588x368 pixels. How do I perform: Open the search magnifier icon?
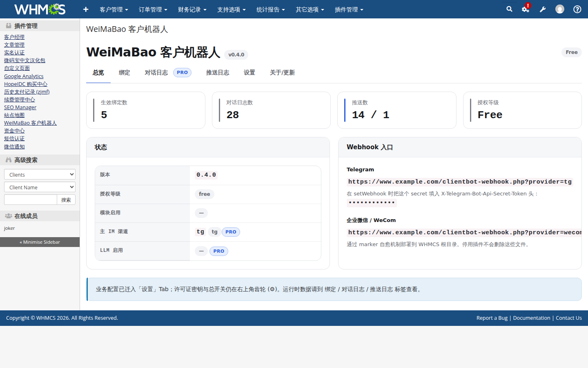(509, 9)
